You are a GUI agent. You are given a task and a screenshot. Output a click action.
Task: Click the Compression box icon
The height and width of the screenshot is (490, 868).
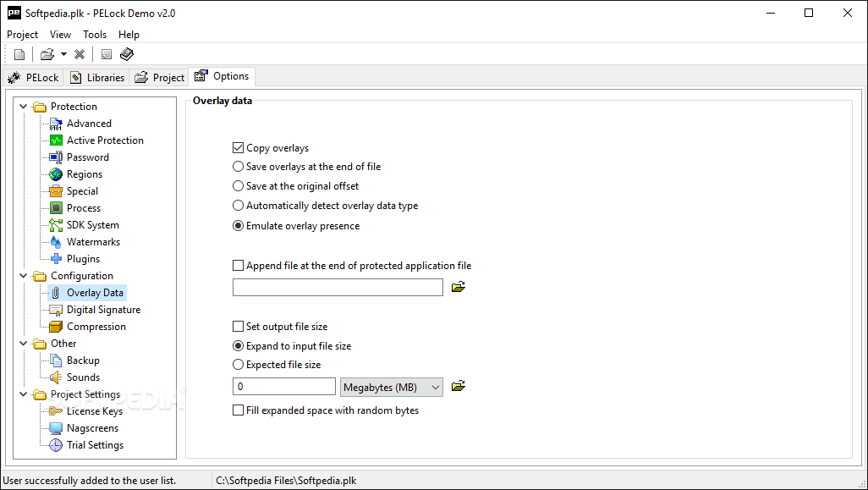pyautogui.click(x=56, y=327)
